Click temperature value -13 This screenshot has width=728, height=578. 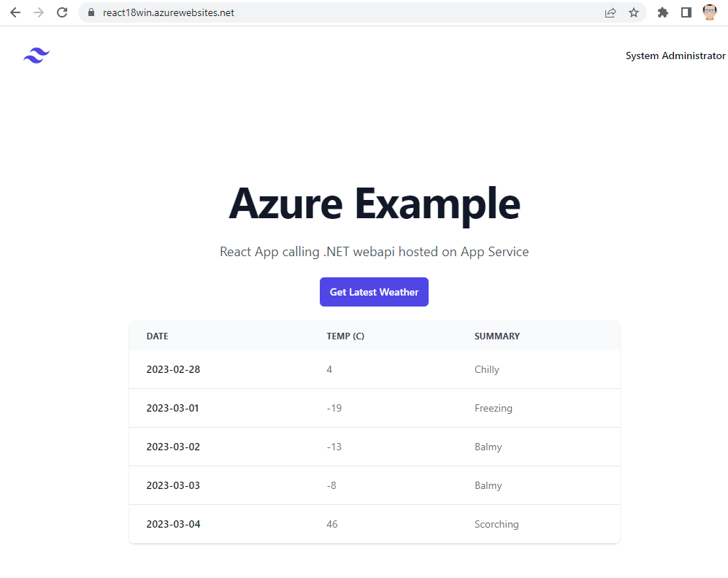coord(334,446)
